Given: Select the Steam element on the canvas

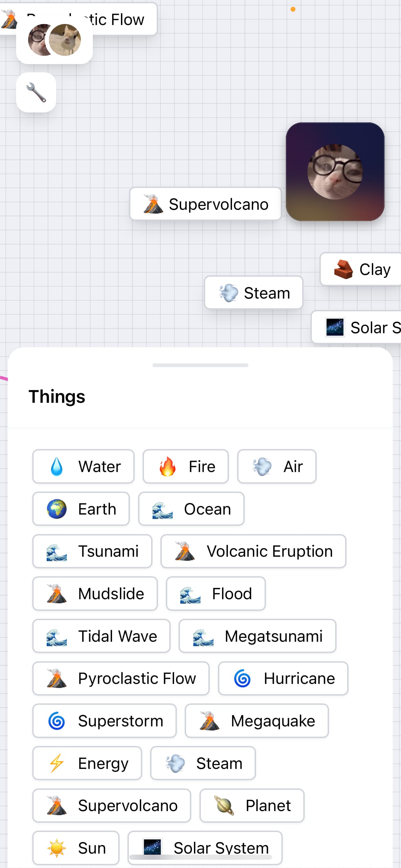Looking at the screenshot, I should (254, 293).
